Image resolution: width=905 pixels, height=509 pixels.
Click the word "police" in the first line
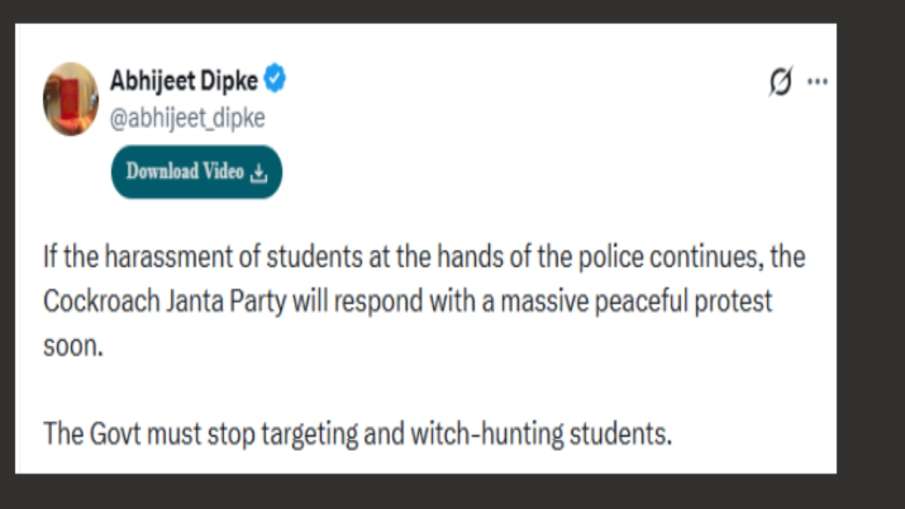coord(611,257)
